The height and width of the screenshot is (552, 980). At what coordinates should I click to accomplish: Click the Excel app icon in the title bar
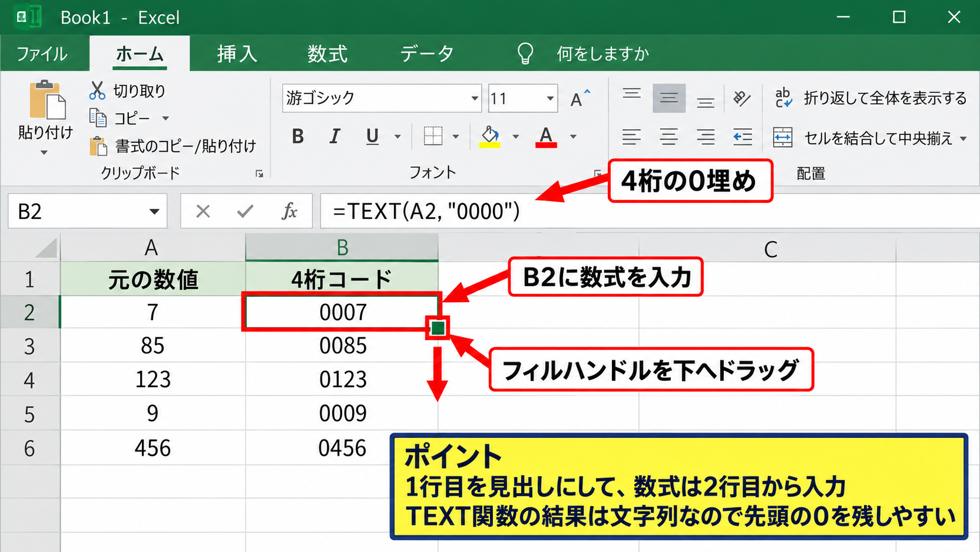click(x=28, y=17)
